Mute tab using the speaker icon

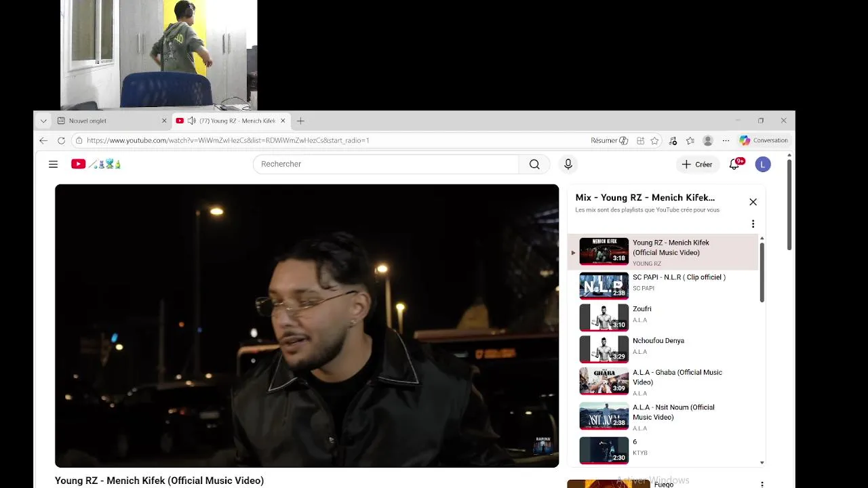[x=192, y=121]
